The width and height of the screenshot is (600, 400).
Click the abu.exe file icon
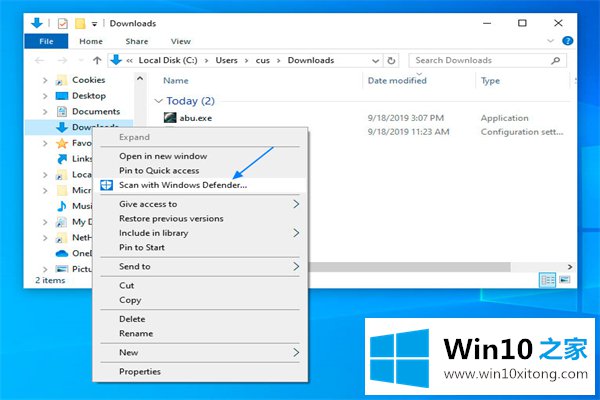[x=170, y=118]
